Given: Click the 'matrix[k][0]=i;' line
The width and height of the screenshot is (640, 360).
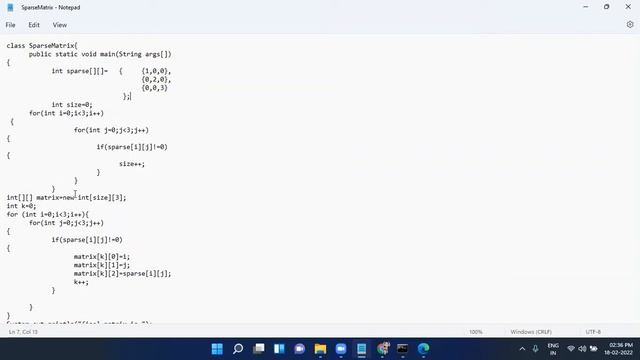Looking at the screenshot, I should click(x=102, y=257).
